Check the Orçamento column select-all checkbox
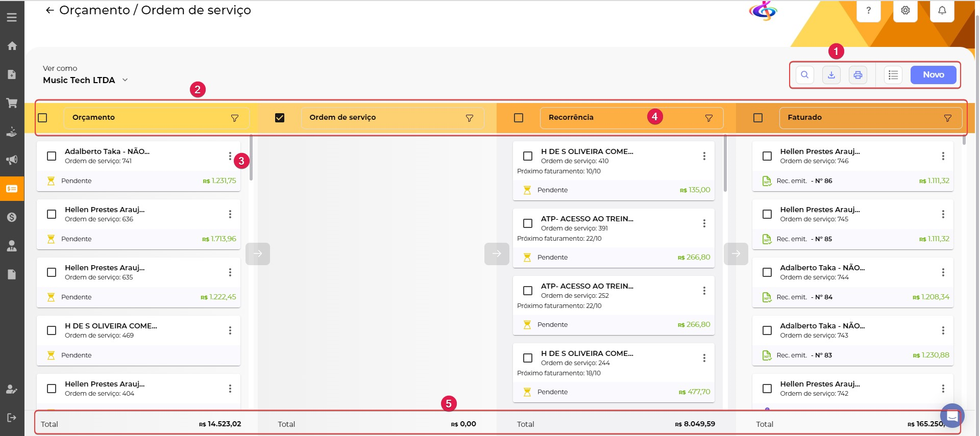Screen dimensions: 980x436 [43, 118]
